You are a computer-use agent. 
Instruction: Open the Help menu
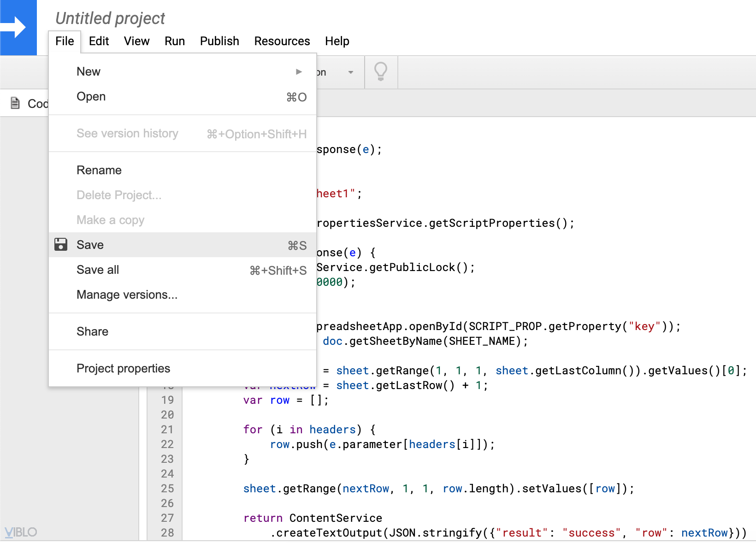tap(337, 41)
